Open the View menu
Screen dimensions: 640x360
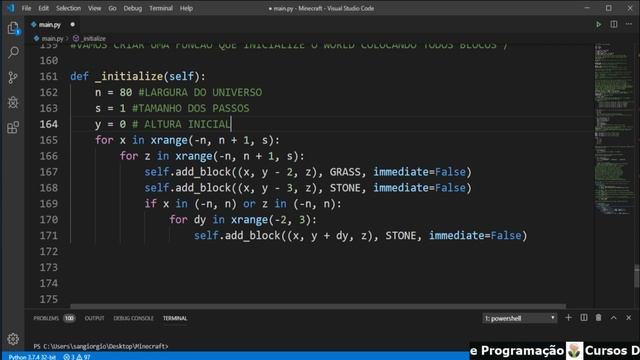(x=94, y=8)
